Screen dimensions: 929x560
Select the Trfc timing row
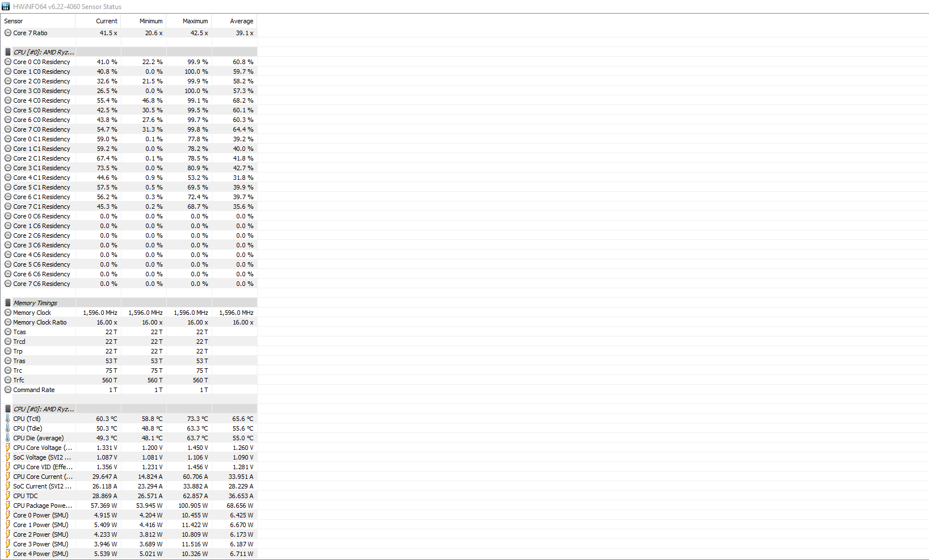coord(19,380)
